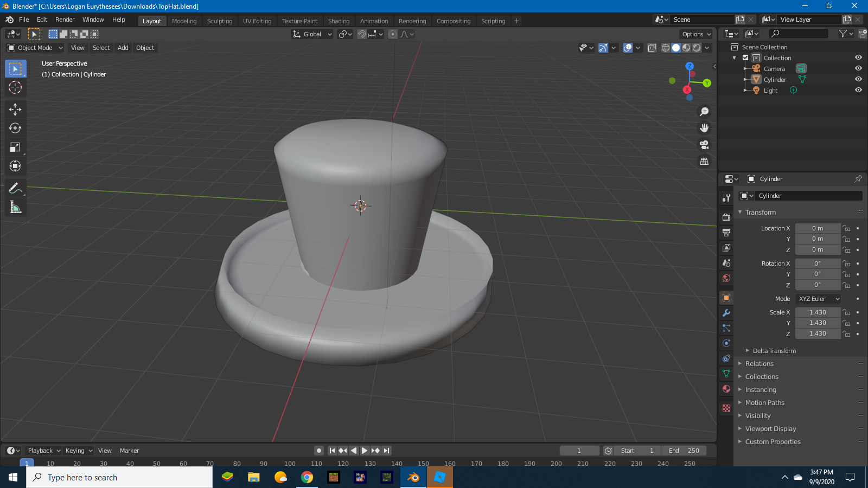The height and width of the screenshot is (488, 868).
Task: Hide the Cylinder object in outliner
Action: pos(858,79)
